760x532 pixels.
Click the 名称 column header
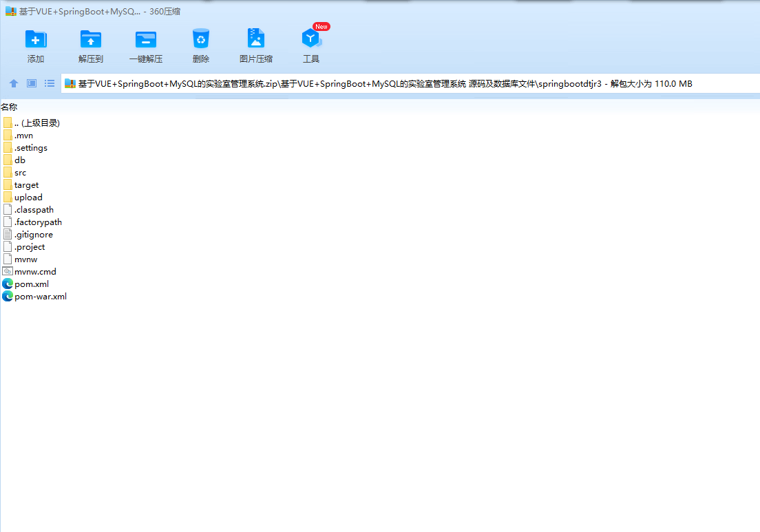click(x=9, y=107)
